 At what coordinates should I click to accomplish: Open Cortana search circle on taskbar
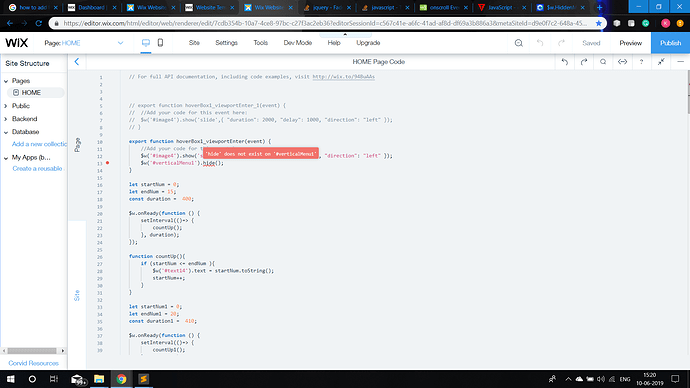(32, 379)
